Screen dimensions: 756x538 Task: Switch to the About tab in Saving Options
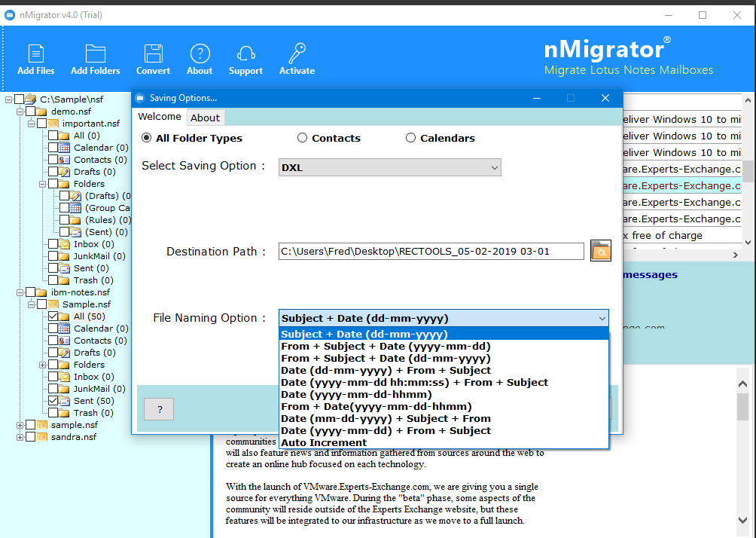[205, 118]
